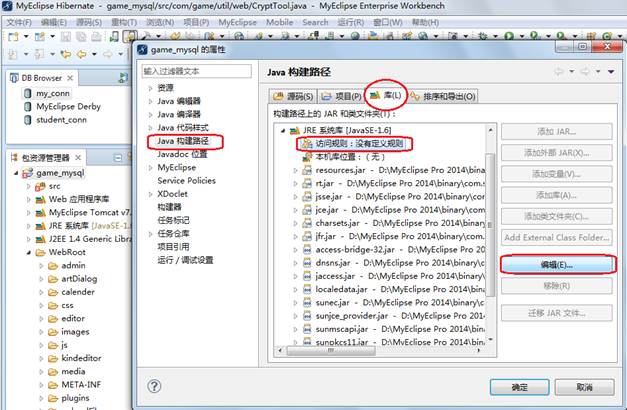Click the access-bridge-32.jar icon
This screenshot has width=627, height=410.
point(307,250)
